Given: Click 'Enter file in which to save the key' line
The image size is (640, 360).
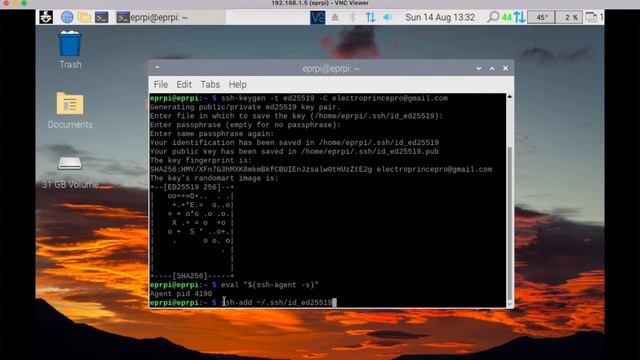Looking at the screenshot, I should click(296, 116).
